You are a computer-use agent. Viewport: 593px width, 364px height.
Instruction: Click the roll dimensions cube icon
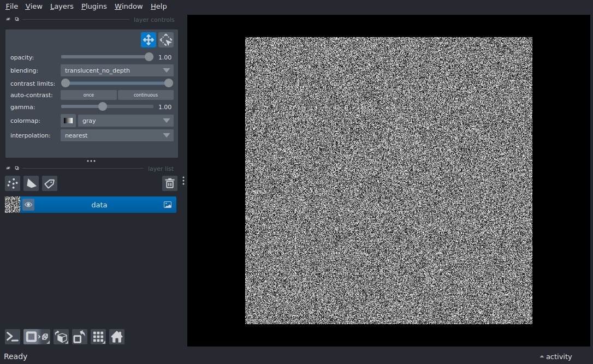(x=61, y=337)
